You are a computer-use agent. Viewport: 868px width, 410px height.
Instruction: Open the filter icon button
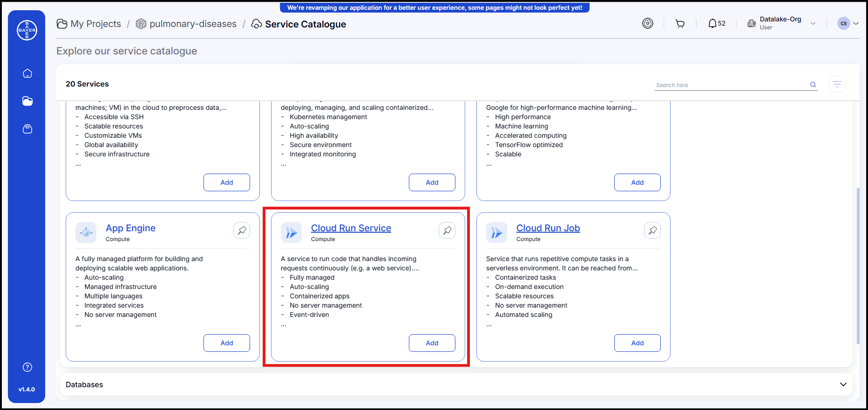tap(837, 84)
